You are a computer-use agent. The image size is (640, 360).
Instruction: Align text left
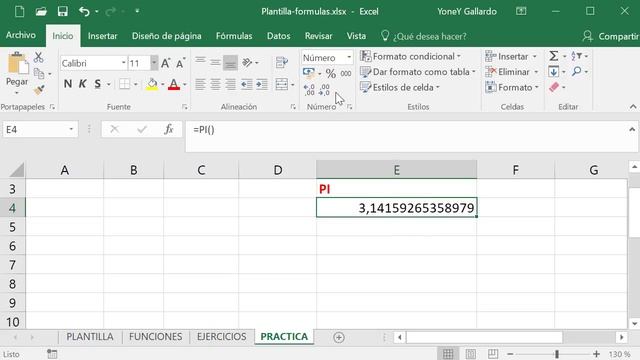[200, 84]
